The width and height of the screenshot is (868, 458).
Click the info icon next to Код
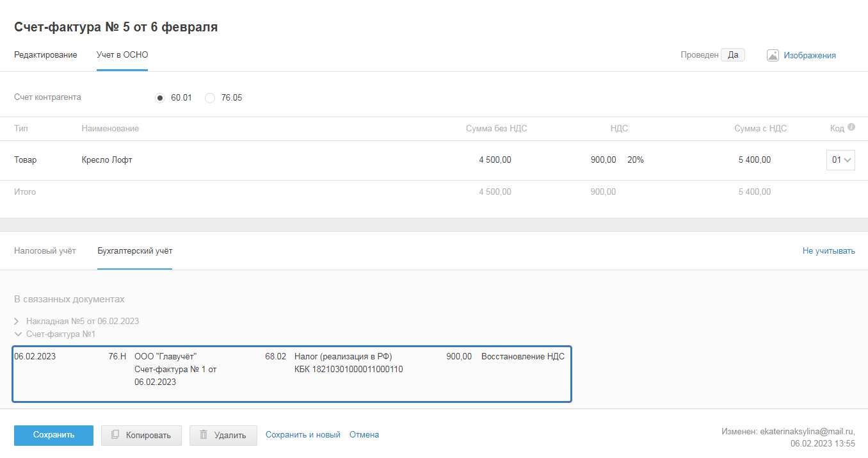click(851, 127)
